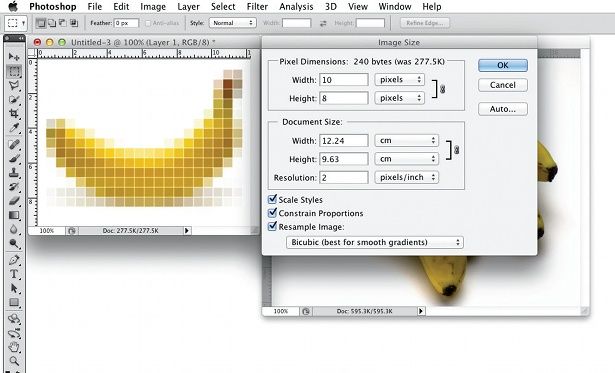The height and width of the screenshot is (373, 615).
Task: Select the Zoom magnifier tool
Action: click(x=14, y=360)
